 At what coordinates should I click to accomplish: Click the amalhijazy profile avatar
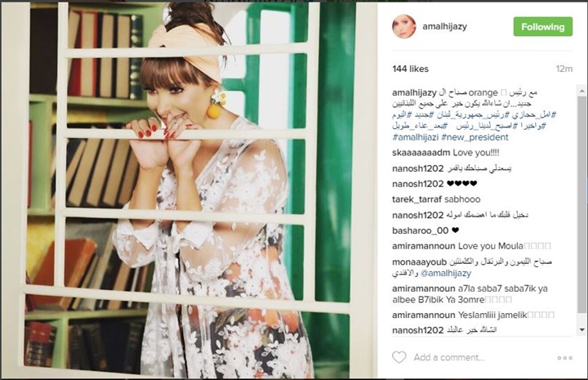click(x=404, y=27)
